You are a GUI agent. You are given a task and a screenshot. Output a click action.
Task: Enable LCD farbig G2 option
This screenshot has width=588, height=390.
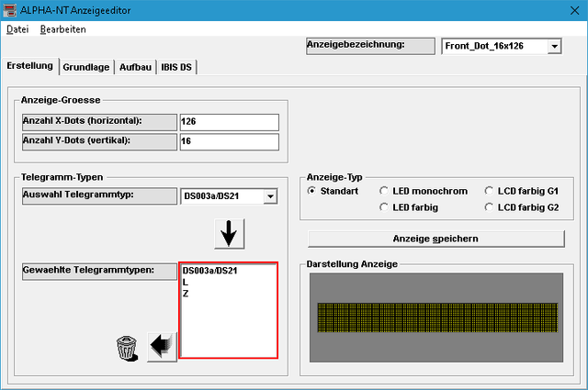[x=489, y=207]
